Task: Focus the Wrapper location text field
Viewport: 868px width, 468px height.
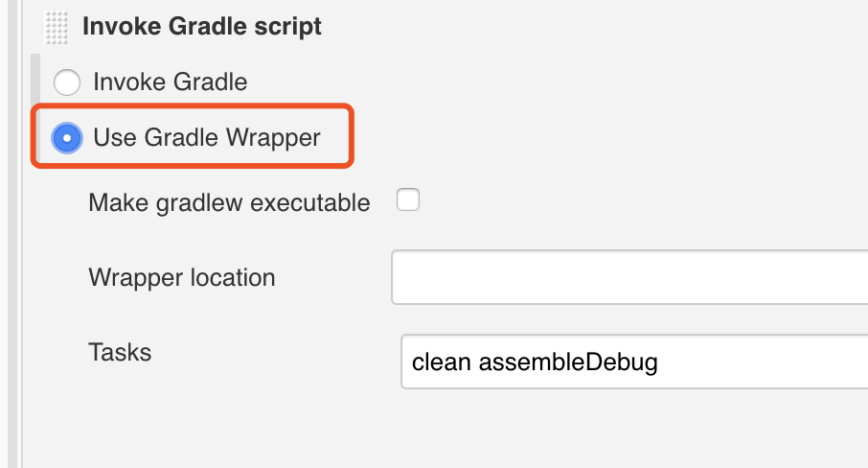Action: [x=629, y=277]
